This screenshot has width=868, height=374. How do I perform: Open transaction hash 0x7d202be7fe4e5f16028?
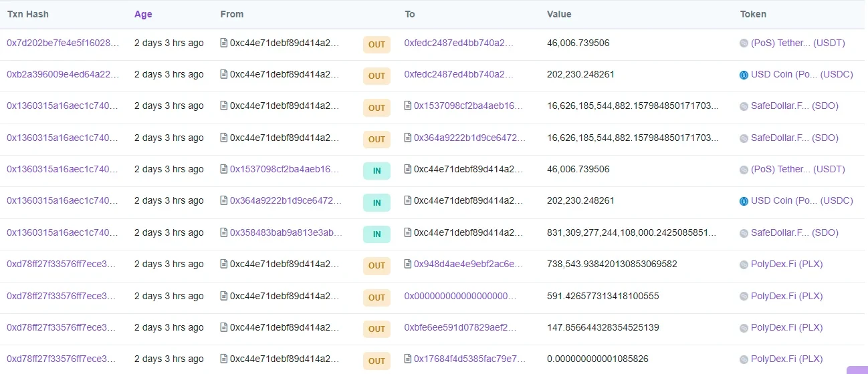63,43
